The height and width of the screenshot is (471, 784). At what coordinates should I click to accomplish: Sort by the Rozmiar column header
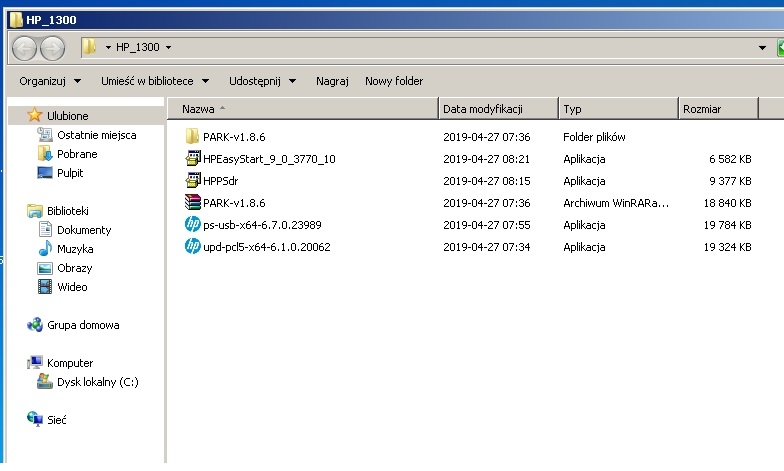(x=718, y=108)
